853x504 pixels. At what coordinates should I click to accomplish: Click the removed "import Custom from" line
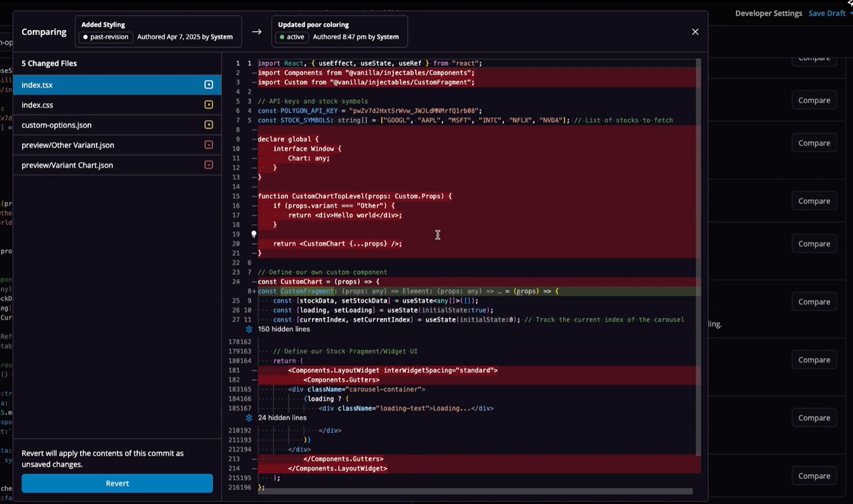click(366, 82)
